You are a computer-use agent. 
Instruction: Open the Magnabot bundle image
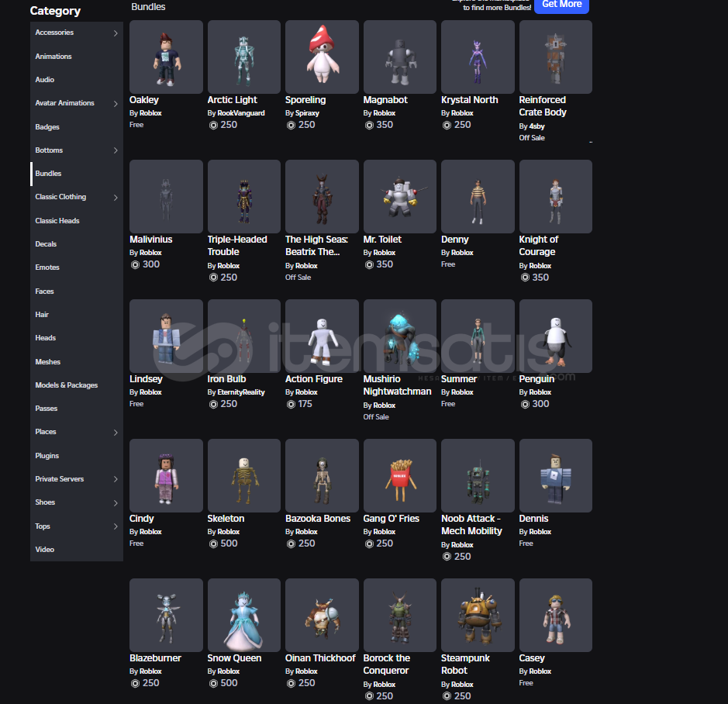[x=400, y=57]
